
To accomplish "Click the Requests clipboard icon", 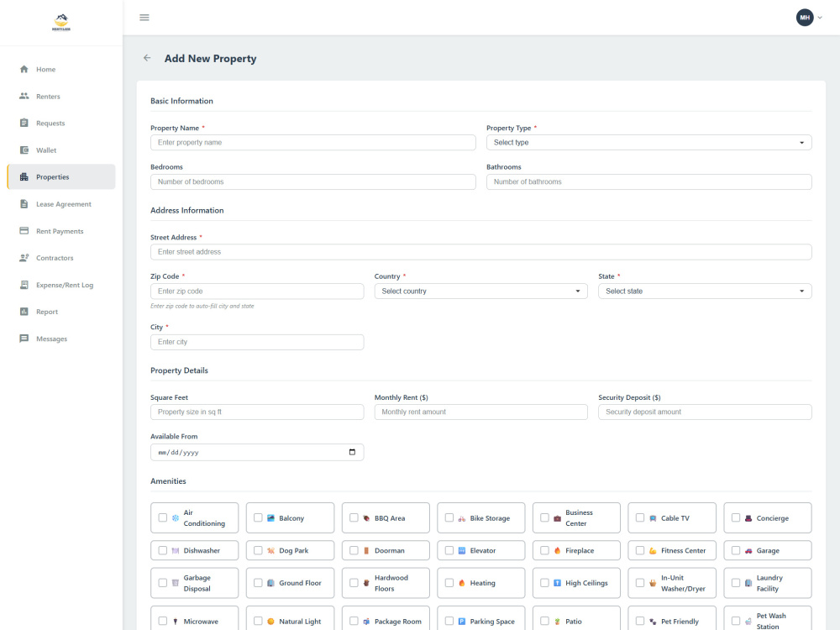I will point(24,123).
